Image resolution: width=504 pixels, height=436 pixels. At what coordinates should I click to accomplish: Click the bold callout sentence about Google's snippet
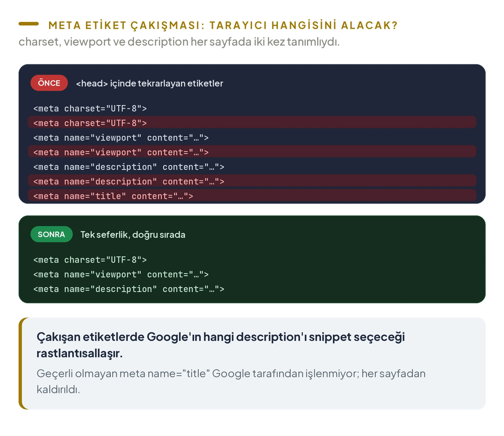click(220, 345)
